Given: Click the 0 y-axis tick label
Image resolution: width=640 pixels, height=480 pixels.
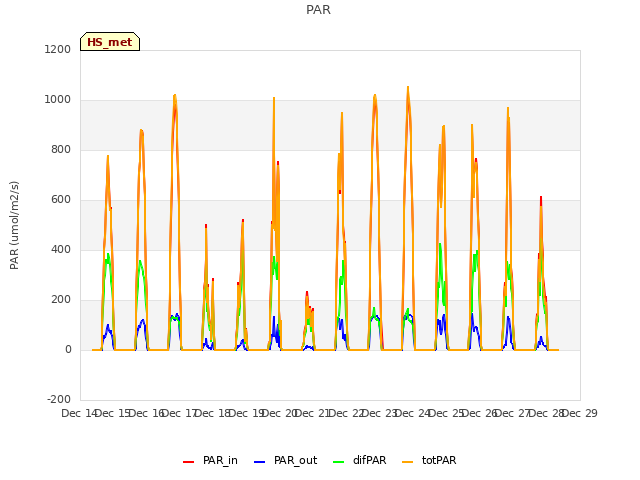Looking at the screenshot, I should click(x=68, y=350).
